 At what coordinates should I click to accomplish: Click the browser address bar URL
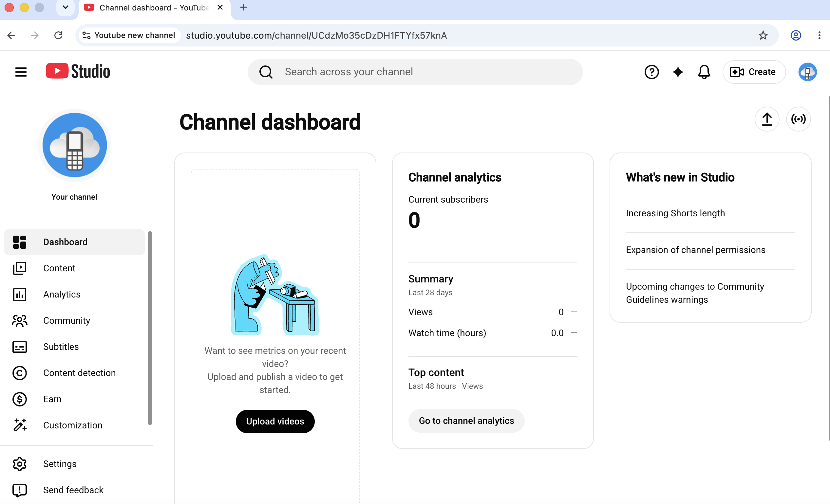(x=316, y=35)
